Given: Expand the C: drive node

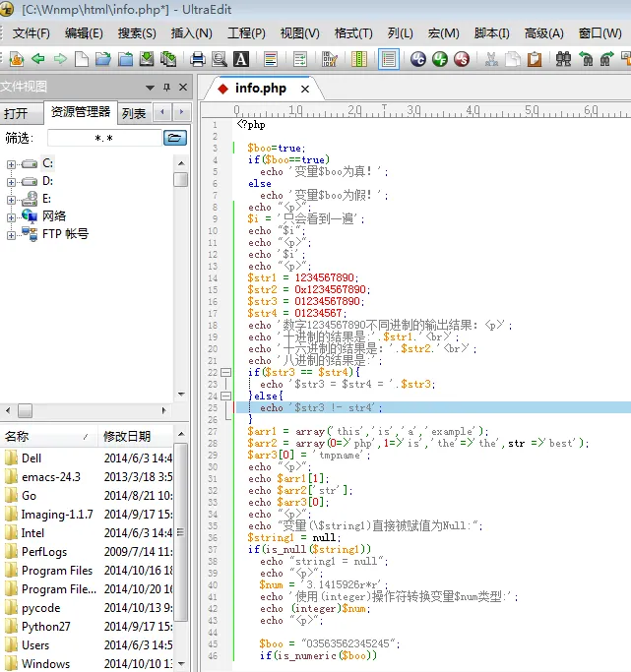Looking at the screenshot, I should coord(11,164).
